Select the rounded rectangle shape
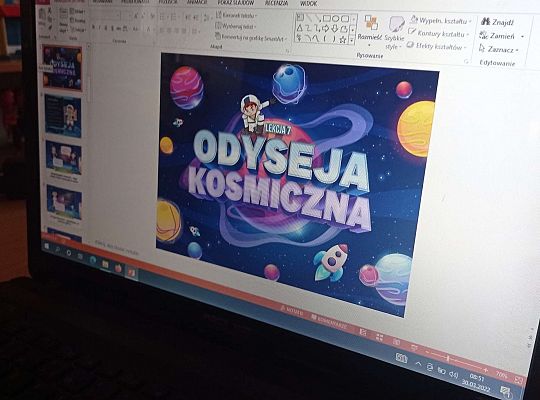Image resolution: width=540 pixels, height=400 pixels. tap(344, 19)
